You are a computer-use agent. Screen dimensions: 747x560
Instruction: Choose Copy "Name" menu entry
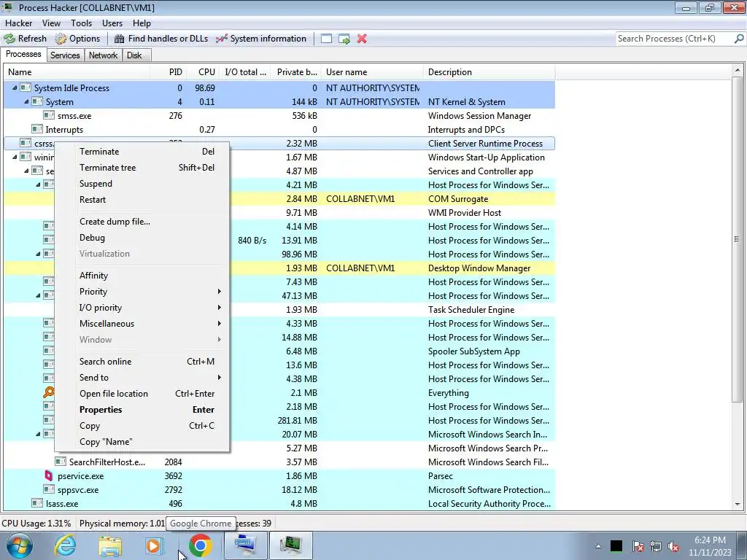[142, 441]
